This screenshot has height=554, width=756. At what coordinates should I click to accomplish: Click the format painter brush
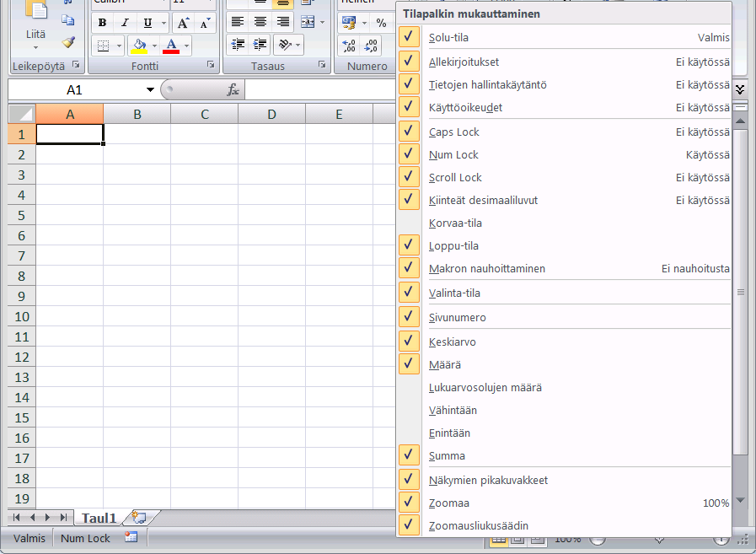[x=68, y=42]
